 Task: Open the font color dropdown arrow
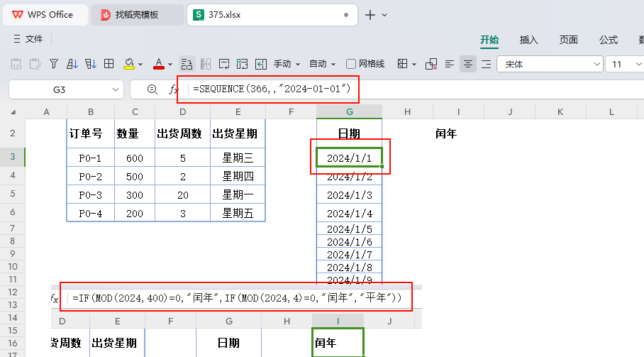point(170,64)
